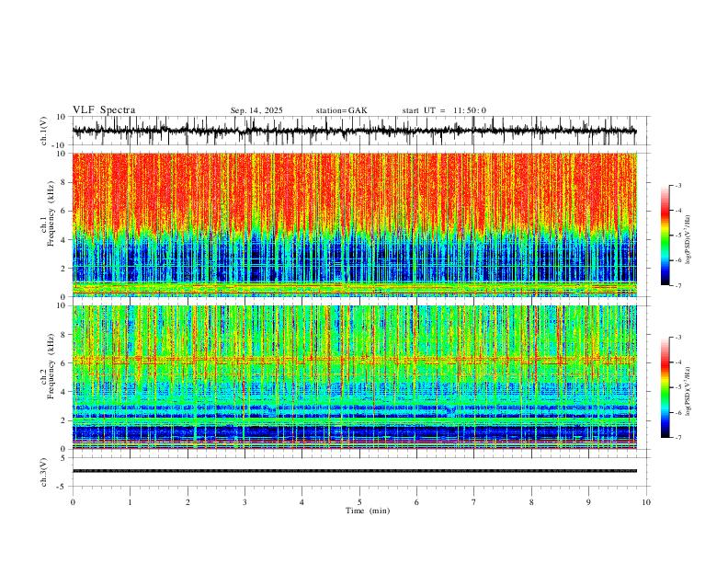
Task: Click time axis tick label 2
Action: pyautogui.click(x=188, y=502)
